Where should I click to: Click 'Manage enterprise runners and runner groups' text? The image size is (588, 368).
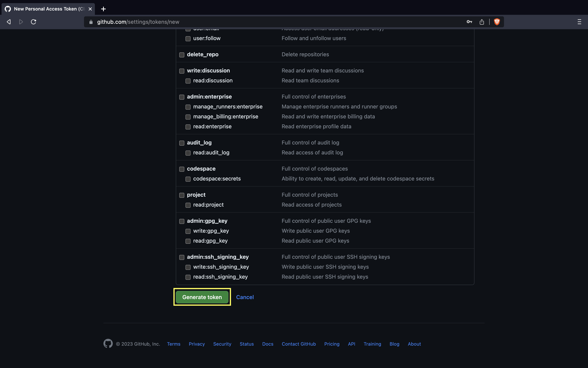pyautogui.click(x=339, y=107)
